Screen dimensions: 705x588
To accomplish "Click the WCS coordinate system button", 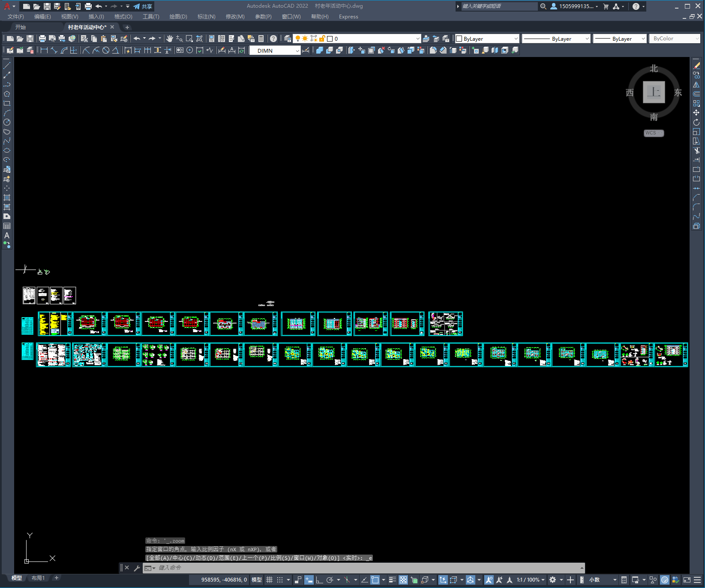I will click(x=654, y=133).
